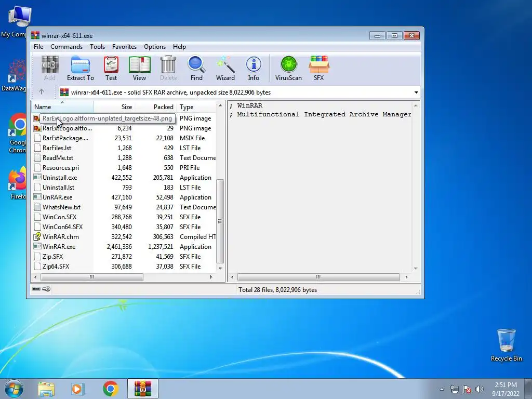Image resolution: width=532 pixels, height=399 pixels.
Task: Click the drive icon in status bar
Action: tap(36, 289)
